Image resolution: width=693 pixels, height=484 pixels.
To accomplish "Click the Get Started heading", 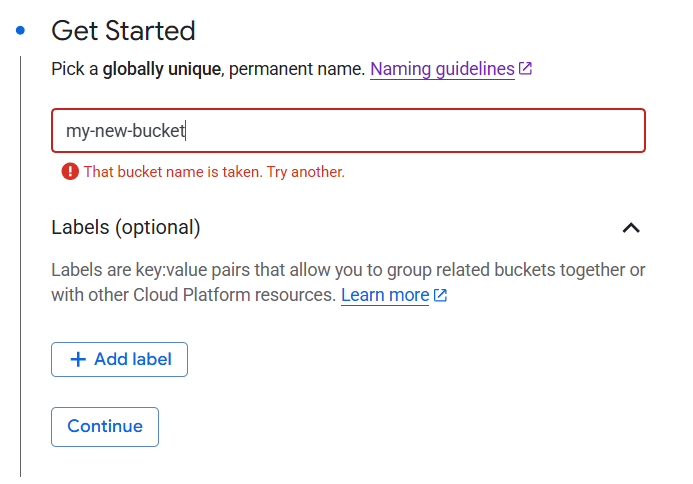I will pyautogui.click(x=123, y=31).
